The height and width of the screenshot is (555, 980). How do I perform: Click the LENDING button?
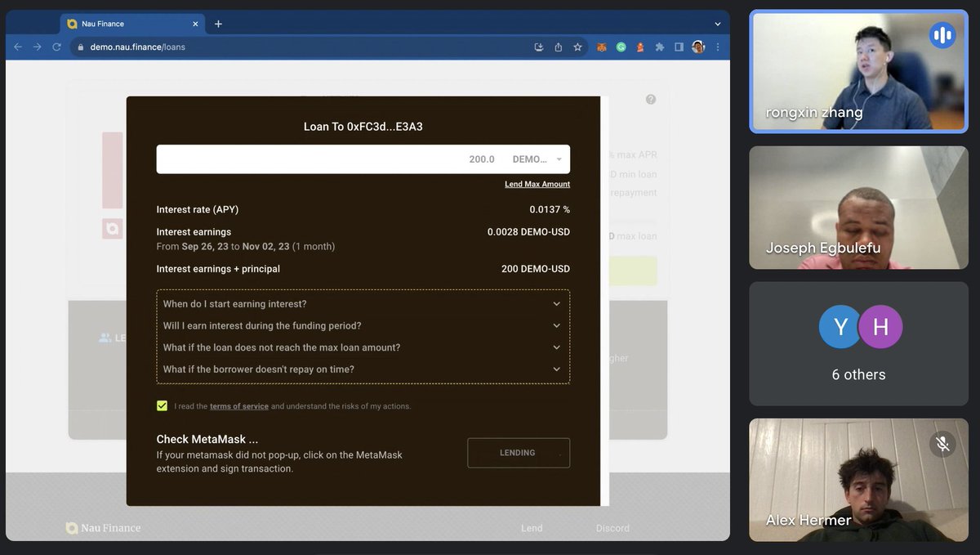(519, 453)
